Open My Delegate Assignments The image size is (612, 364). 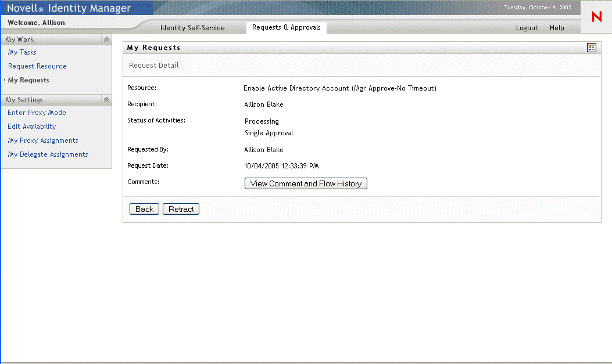(x=48, y=155)
